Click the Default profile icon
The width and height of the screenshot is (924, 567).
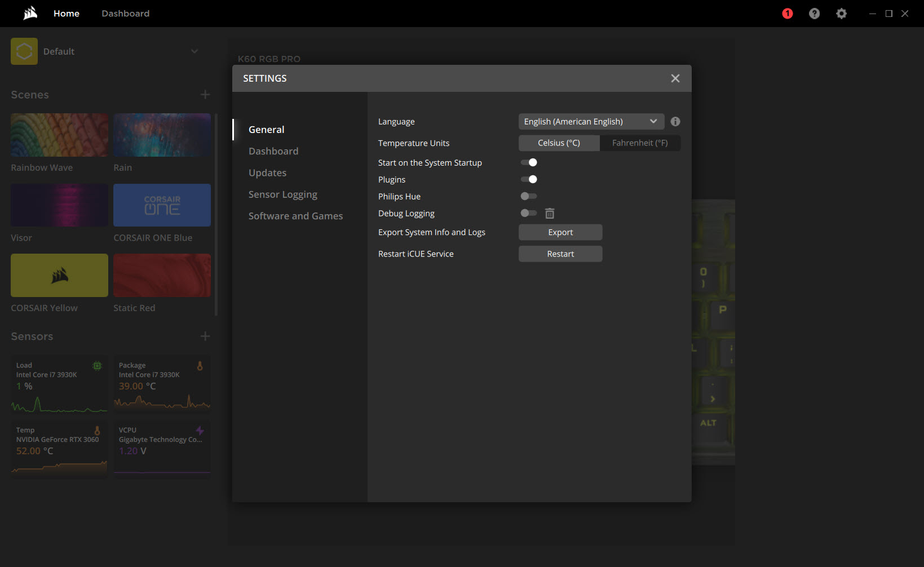pyautogui.click(x=24, y=51)
